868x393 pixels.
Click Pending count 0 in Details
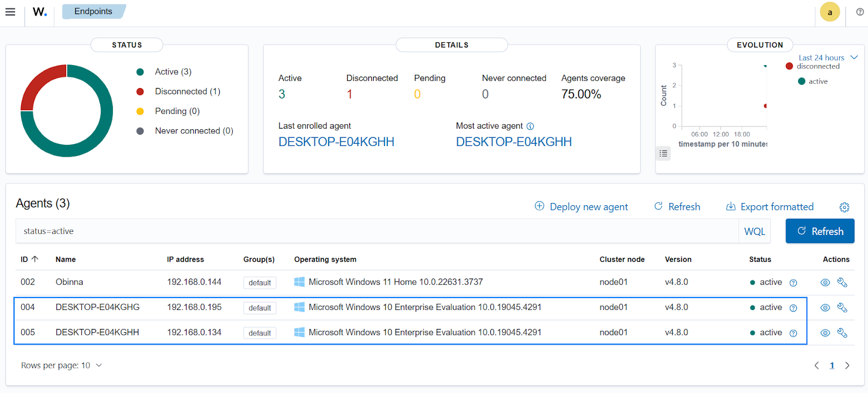[x=417, y=94]
